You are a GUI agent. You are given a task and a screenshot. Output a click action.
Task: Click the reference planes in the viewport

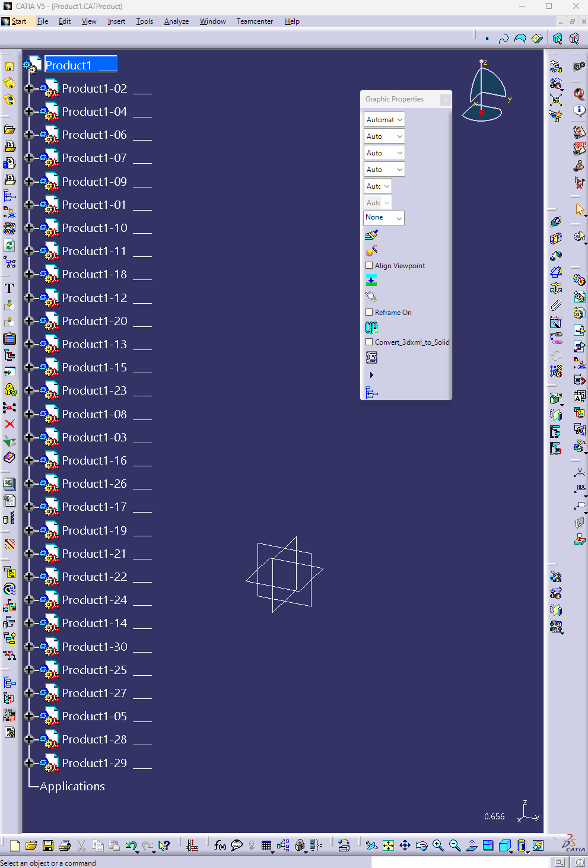pyautogui.click(x=285, y=575)
